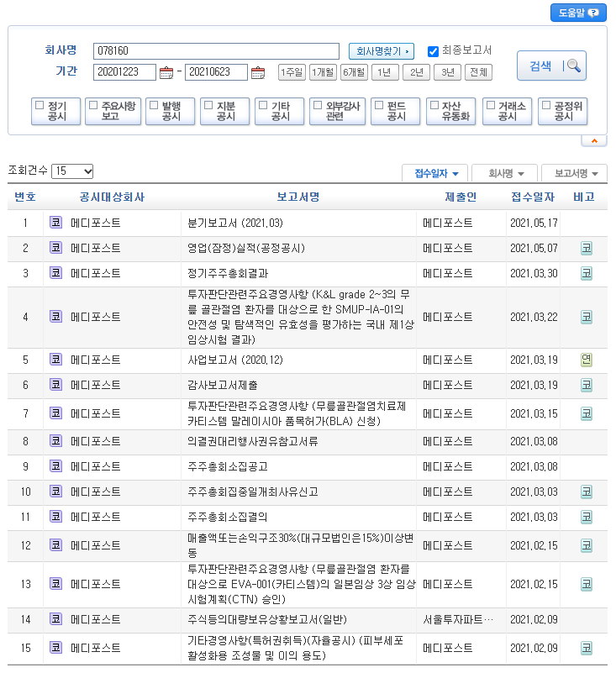Click 비고 코 icon for 정기주주총회결과 row
This screenshot has width=616, height=673.
pos(587,273)
